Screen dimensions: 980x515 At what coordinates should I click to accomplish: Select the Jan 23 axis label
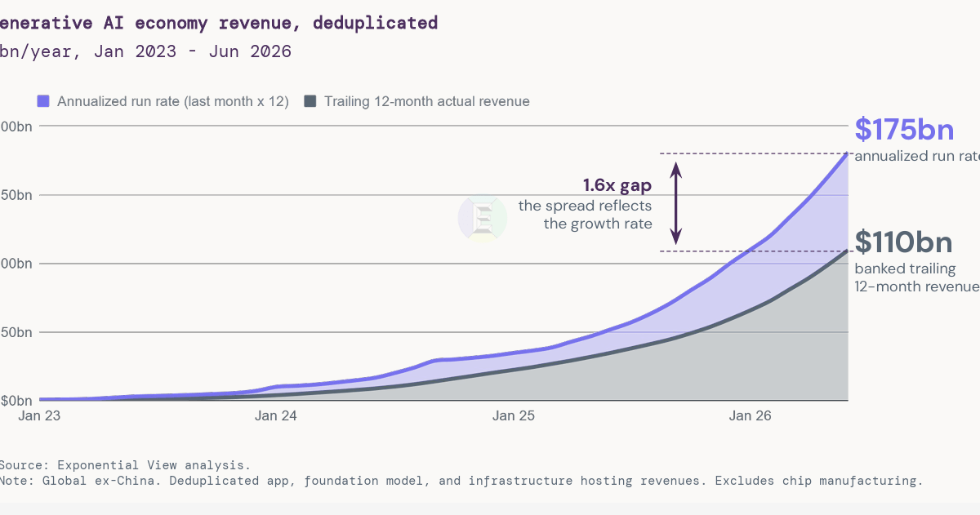[x=39, y=415]
